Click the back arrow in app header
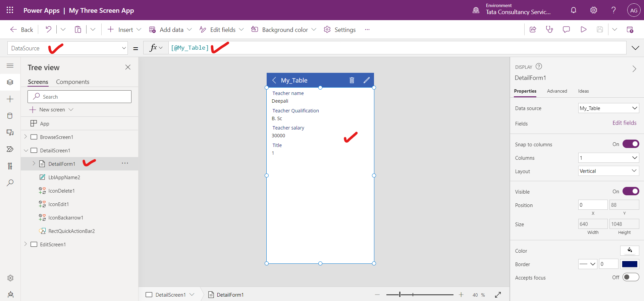 [274, 80]
